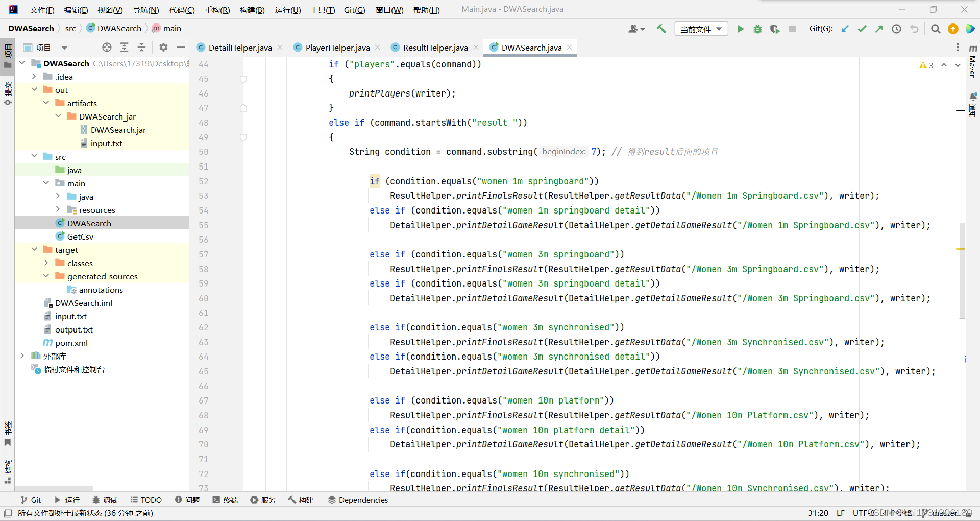Open editor tabs more options menu
The width and height of the screenshot is (980, 521).
(957, 48)
